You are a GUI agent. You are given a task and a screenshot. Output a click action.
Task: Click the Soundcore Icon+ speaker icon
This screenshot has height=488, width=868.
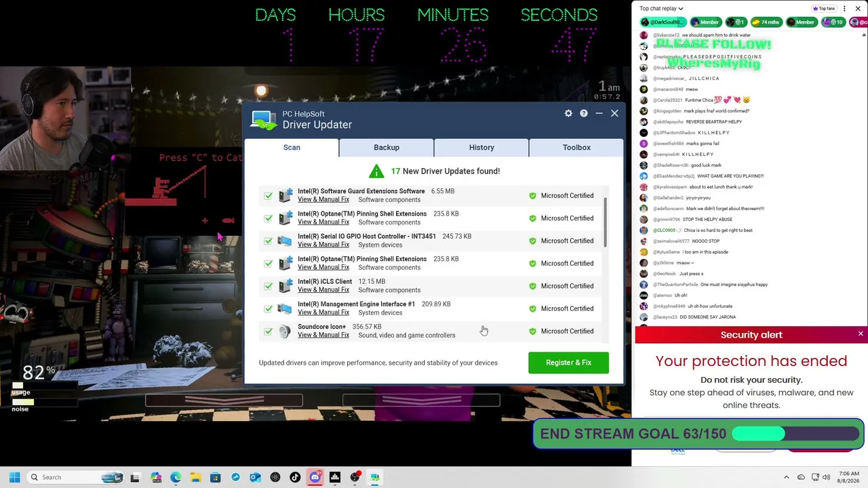(285, 331)
